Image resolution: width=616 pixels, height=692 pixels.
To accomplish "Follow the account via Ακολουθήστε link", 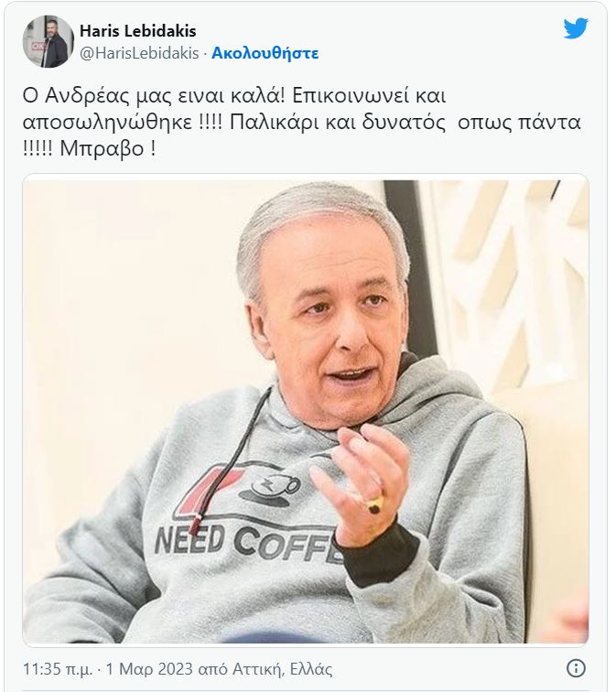I will (x=265, y=53).
